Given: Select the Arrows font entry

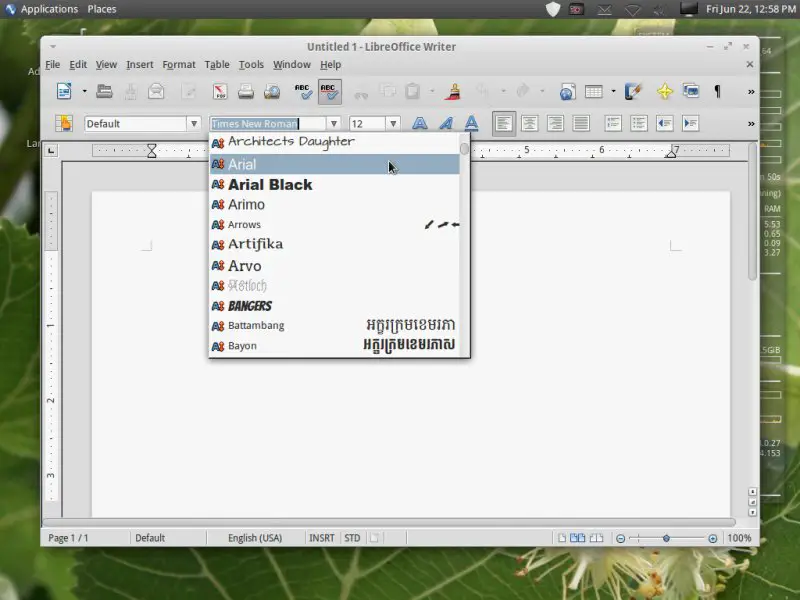Looking at the screenshot, I should pos(335,224).
